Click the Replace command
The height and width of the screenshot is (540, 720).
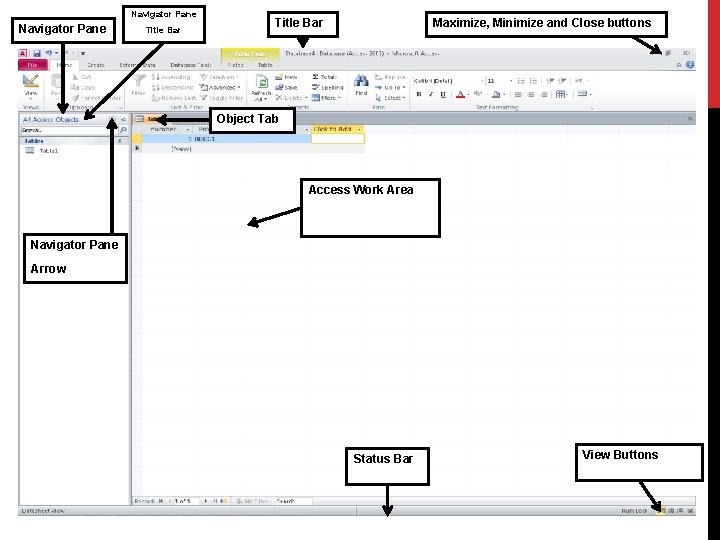point(390,77)
